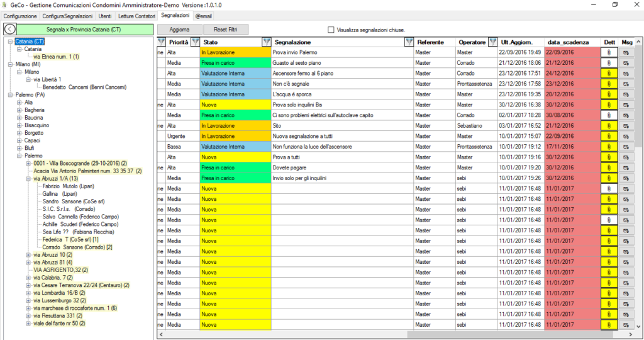644x340 pixels.
Task: Open paperclip for 'Ci sono problemi elettrici' row
Action: 609,115
